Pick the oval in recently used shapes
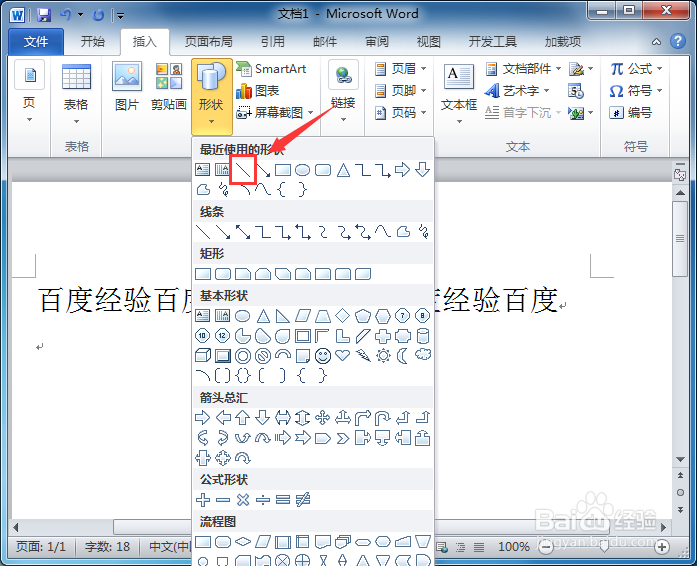Viewport: 697px width, 566px height. (x=302, y=170)
